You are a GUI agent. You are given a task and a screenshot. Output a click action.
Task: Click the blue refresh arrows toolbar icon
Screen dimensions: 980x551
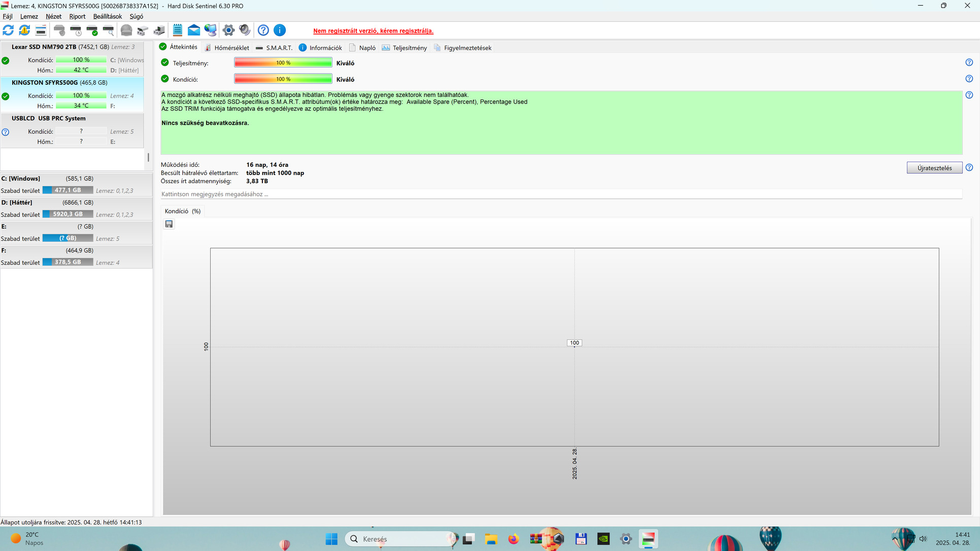(x=8, y=30)
